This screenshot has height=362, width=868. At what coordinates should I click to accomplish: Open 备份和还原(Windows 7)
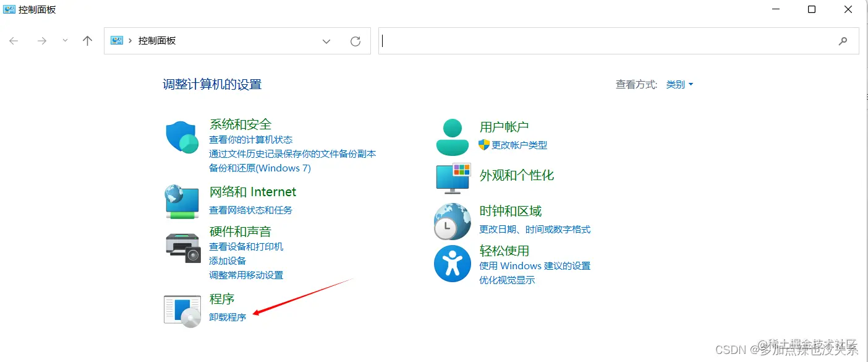tap(260, 168)
